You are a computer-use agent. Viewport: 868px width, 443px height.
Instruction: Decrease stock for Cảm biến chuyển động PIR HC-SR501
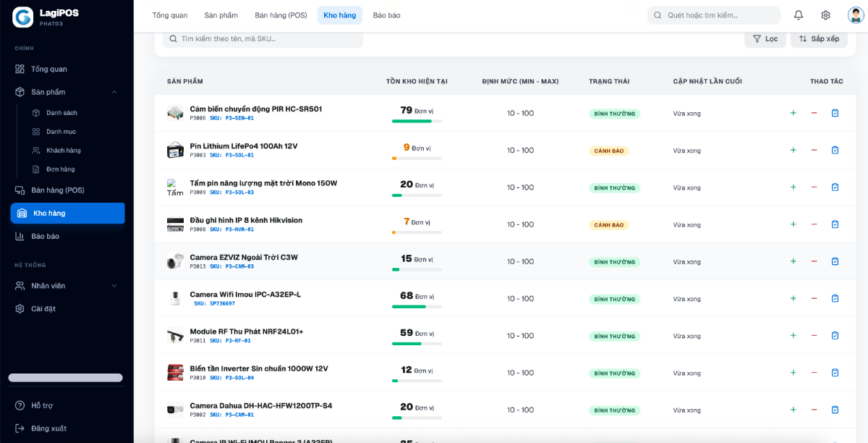pyautogui.click(x=814, y=113)
